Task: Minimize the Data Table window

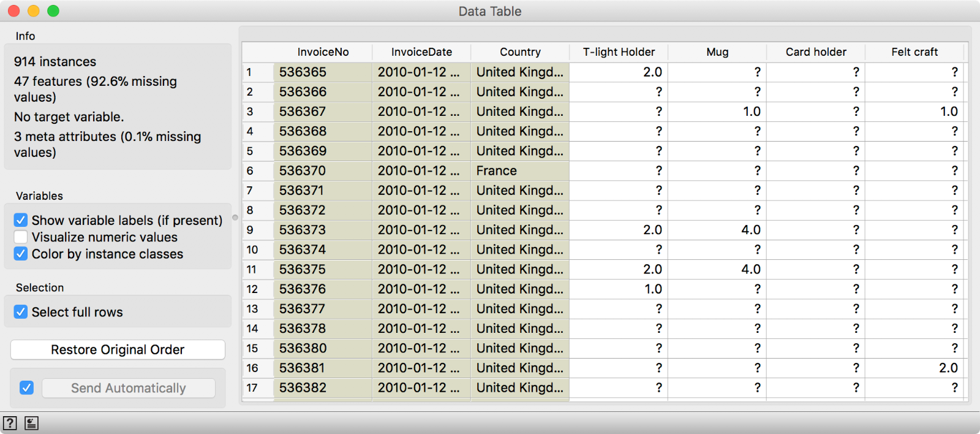Action: 34,11
